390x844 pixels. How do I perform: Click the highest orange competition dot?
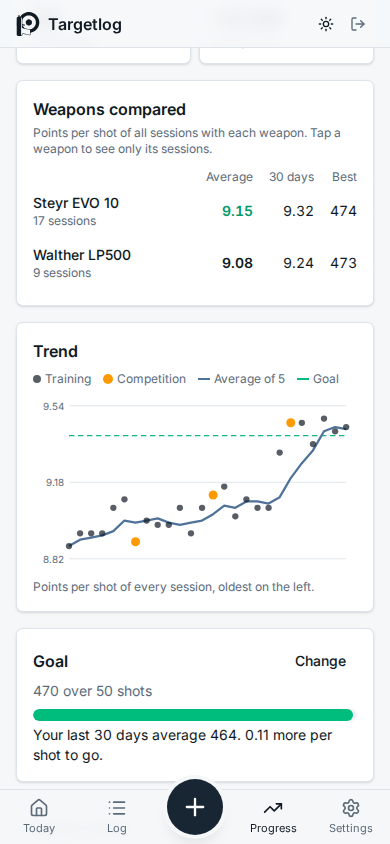click(x=290, y=423)
